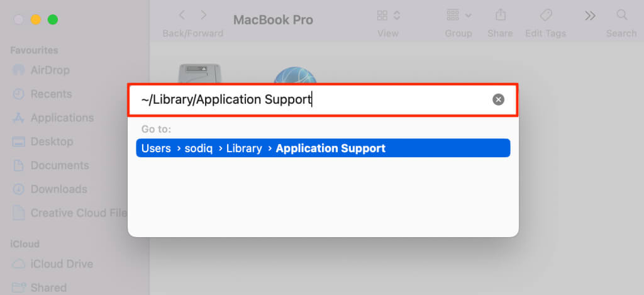The image size is (644, 295).
Task: Clear the Go to folder path field
Action: point(498,100)
